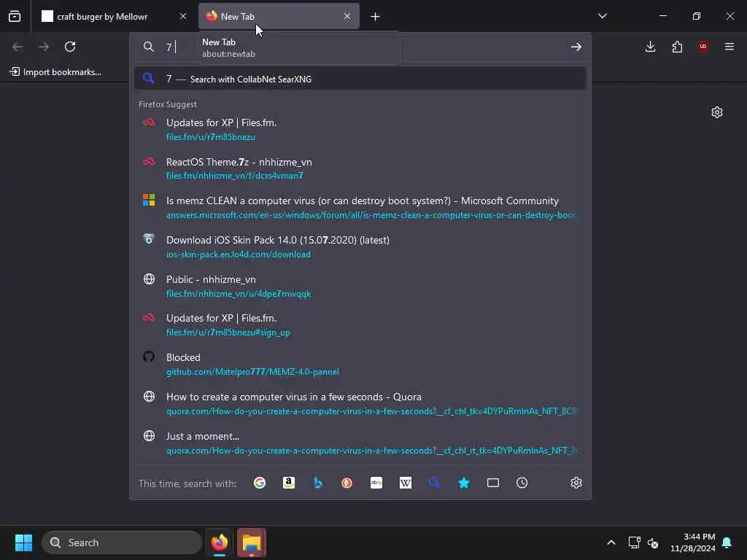Click Import bookmarks in bookmarks toolbar
The image size is (747, 560).
pos(55,72)
